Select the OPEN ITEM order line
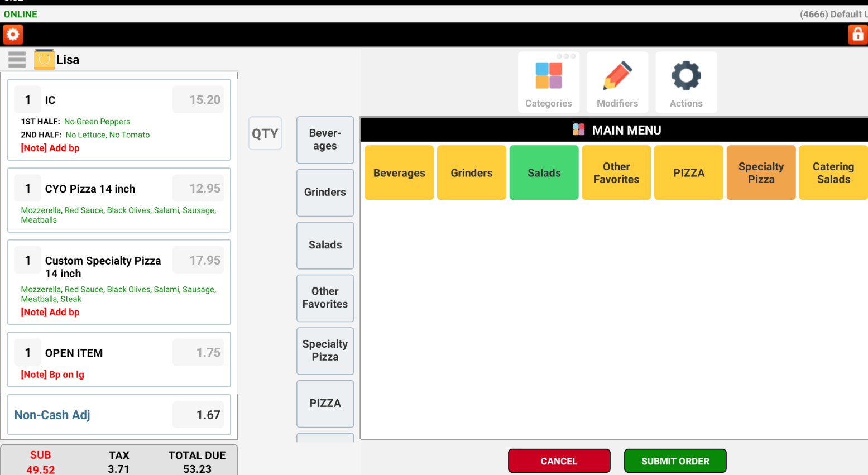The image size is (868, 475). 119,359
